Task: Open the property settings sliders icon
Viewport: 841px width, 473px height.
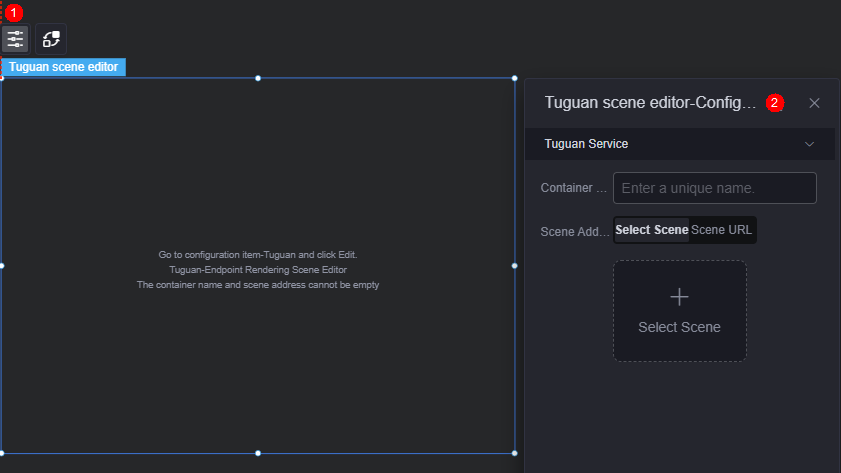Action: tap(15, 39)
